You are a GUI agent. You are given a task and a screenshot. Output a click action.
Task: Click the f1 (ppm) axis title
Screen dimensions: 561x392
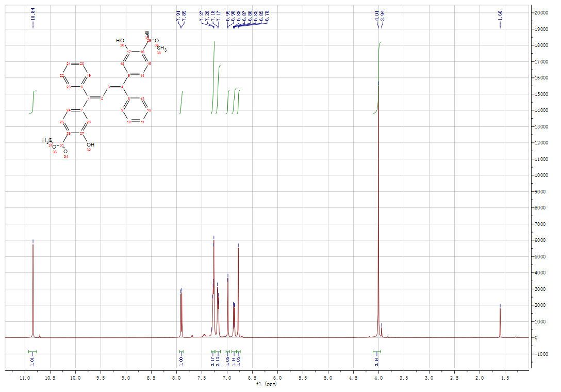click(x=267, y=384)
